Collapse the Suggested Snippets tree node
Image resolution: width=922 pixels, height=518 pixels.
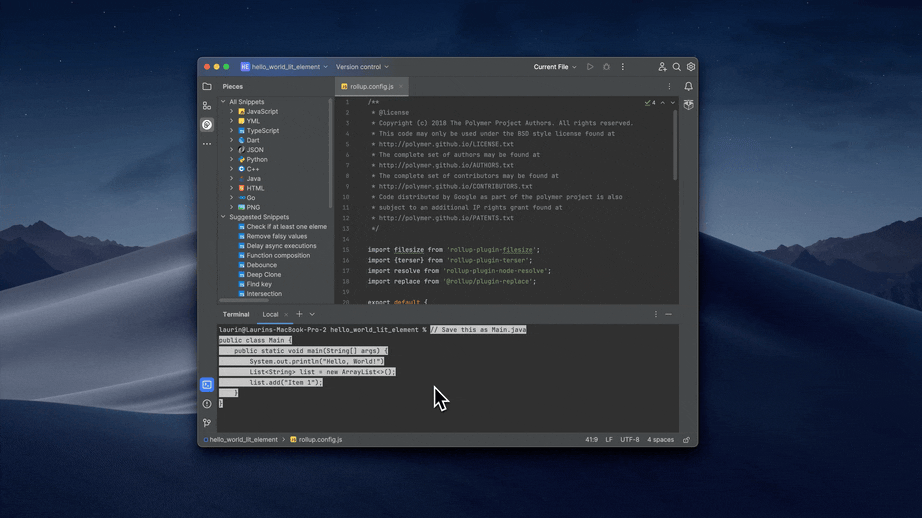point(223,217)
